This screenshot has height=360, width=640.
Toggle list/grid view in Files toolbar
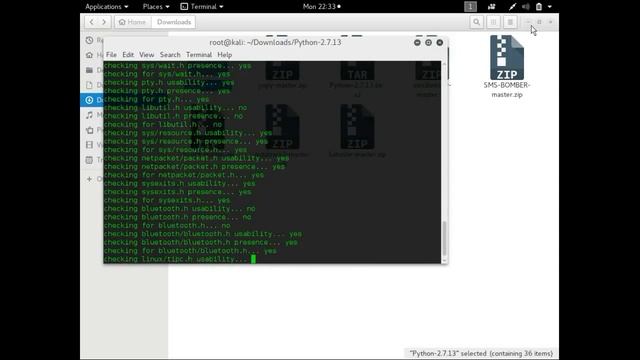pyautogui.click(x=493, y=22)
